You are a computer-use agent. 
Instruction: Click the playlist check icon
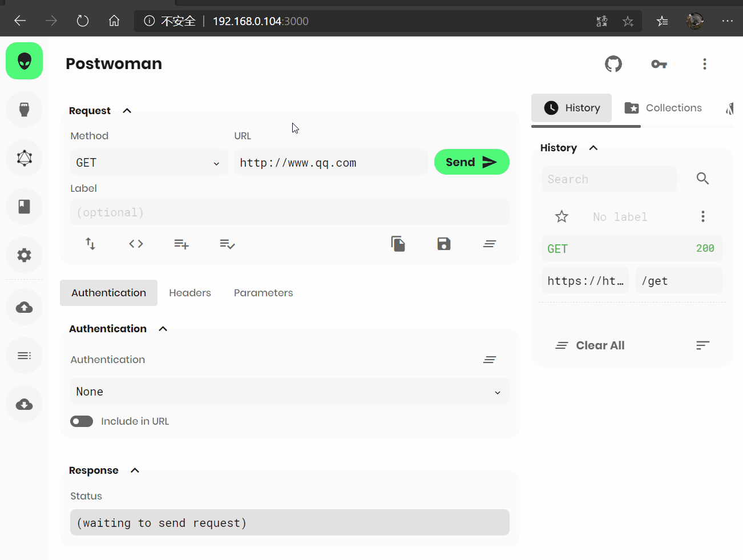pyautogui.click(x=227, y=244)
